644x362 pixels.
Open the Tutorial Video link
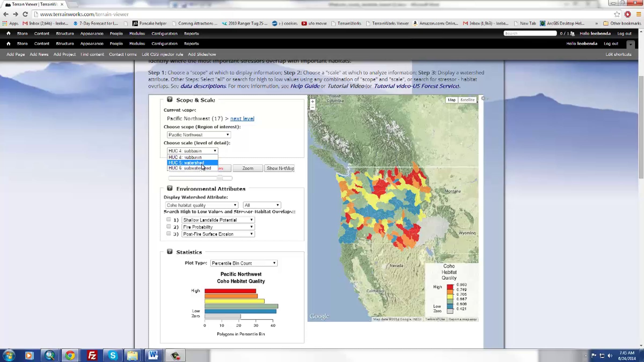coord(346,86)
